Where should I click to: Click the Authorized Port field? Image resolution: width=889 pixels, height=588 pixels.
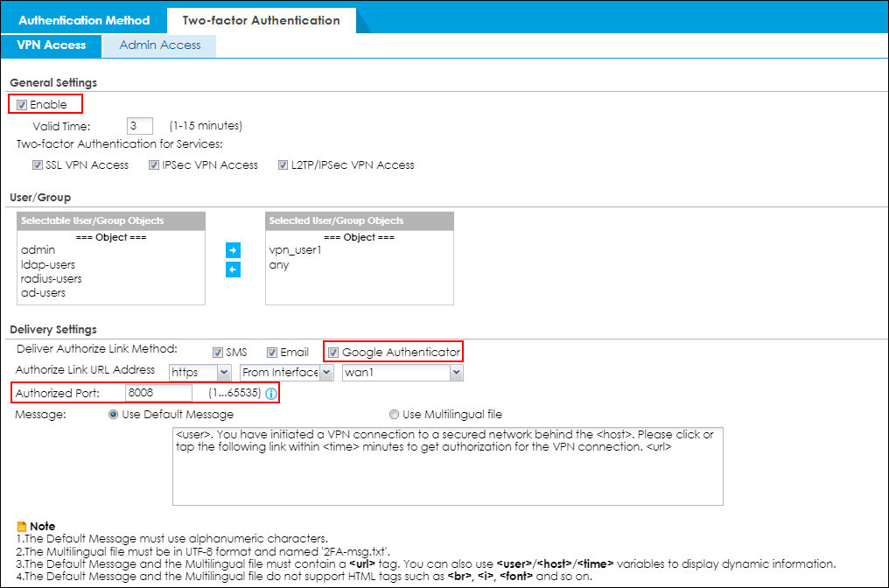point(158,393)
